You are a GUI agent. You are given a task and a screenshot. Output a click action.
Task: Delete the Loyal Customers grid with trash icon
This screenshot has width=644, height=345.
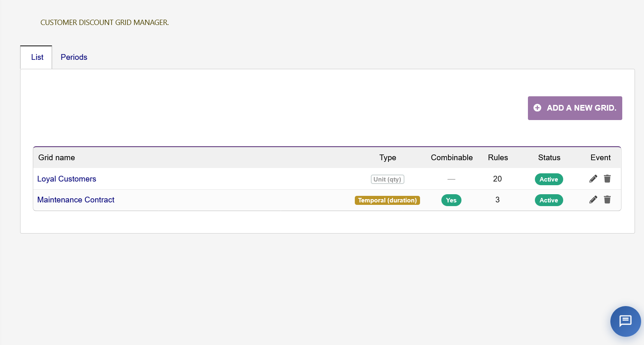coord(607,179)
